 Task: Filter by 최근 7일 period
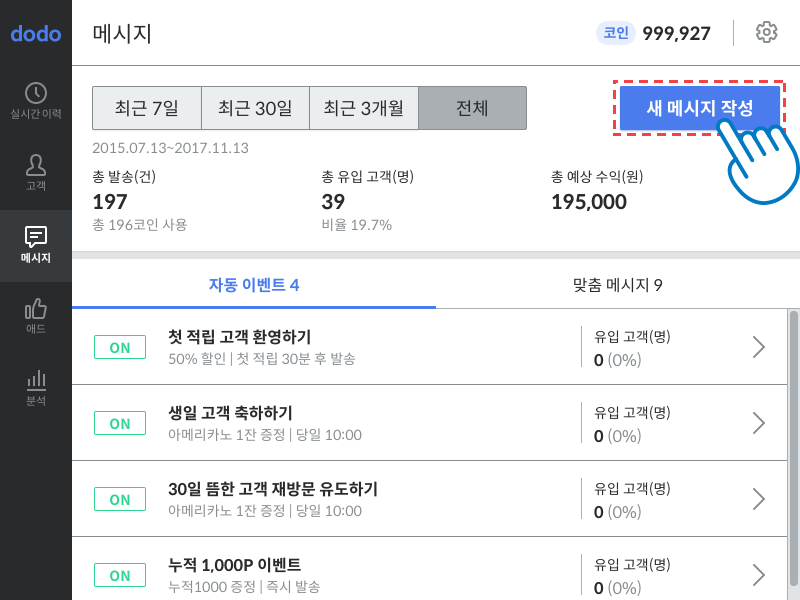146,108
